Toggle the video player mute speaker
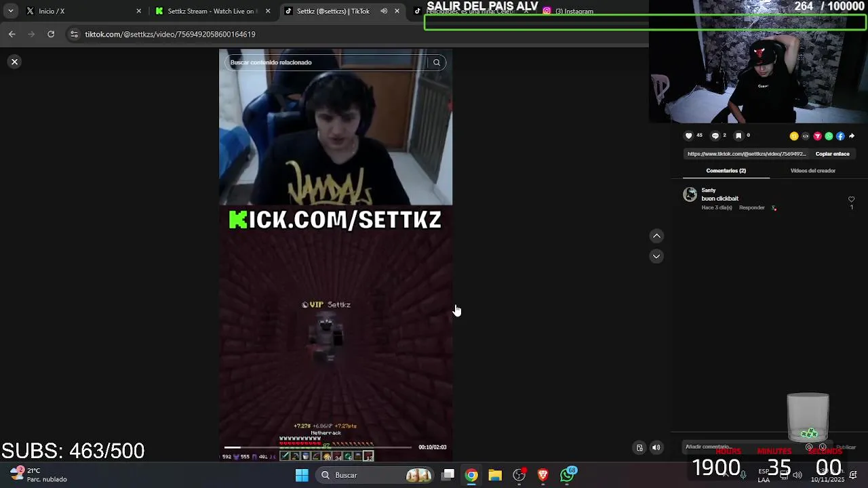Viewport: 868px width, 488px height. pyautogui.click(x=656, y=447)
